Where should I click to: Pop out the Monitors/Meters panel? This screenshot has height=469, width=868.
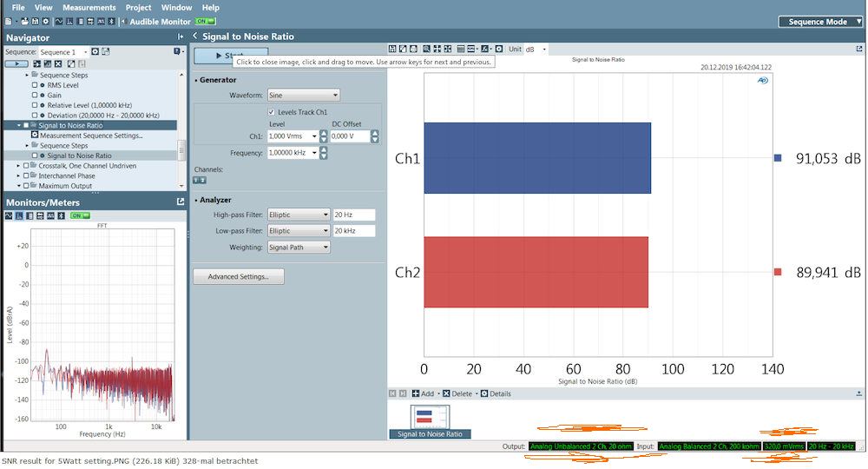pyautogui.click(x=181, y=202)
